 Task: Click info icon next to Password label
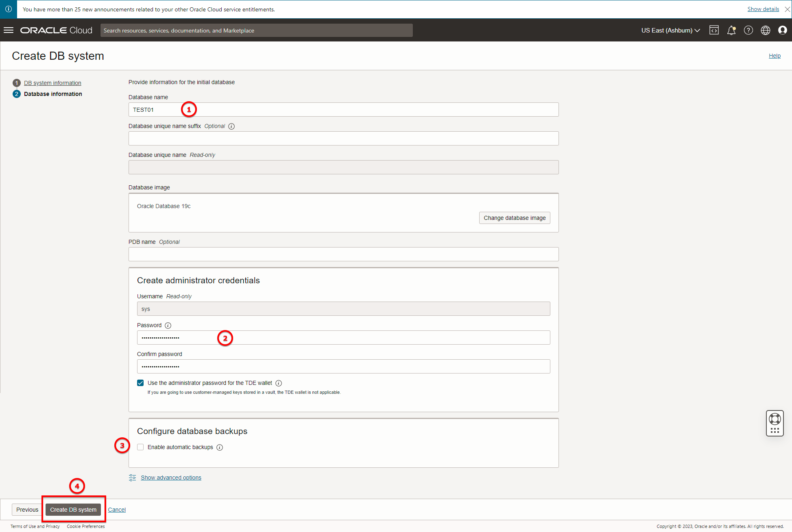[x=168, y=326]
